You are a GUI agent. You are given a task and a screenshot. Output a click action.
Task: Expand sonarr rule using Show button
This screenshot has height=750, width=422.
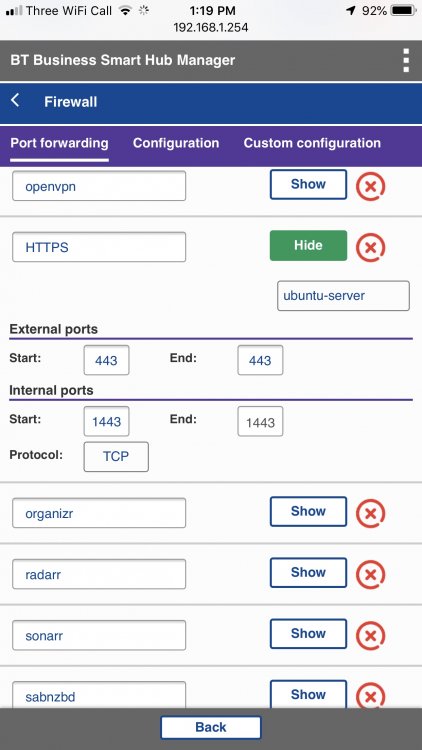[308, 634]
